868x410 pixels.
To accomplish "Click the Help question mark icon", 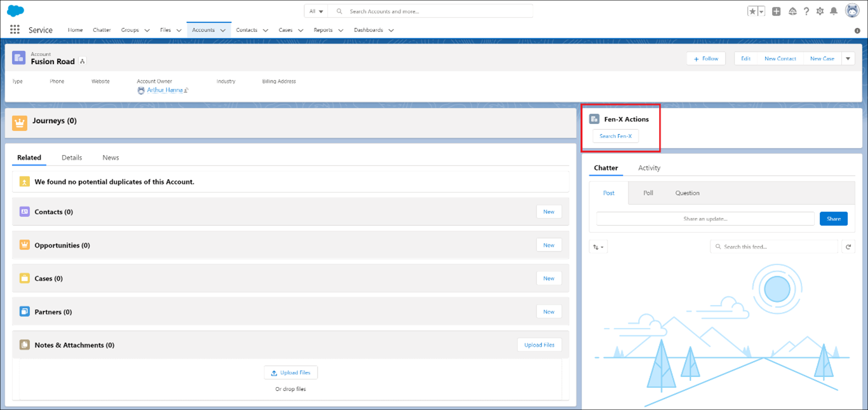I will (806, 11).
